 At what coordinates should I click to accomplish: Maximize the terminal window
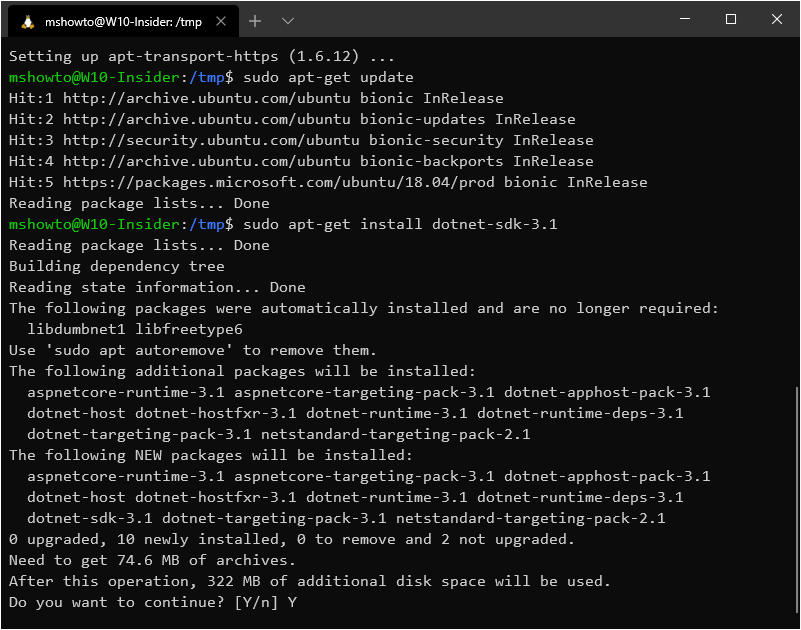pyautogui.click(x=731, y=19)
